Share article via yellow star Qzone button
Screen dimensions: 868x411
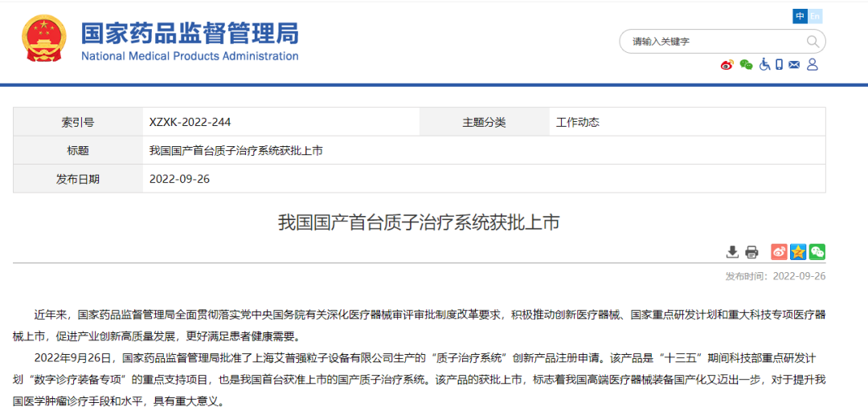(x=798, y=252)
